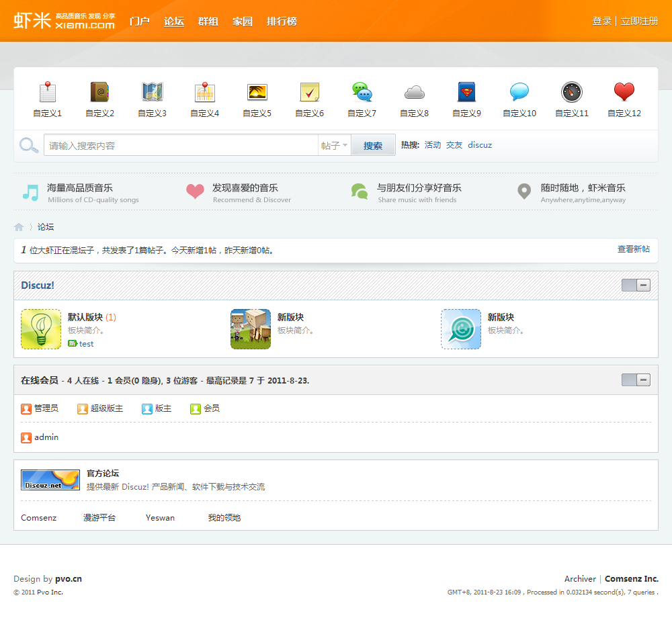Open the online member admin profile

(46, 437)
